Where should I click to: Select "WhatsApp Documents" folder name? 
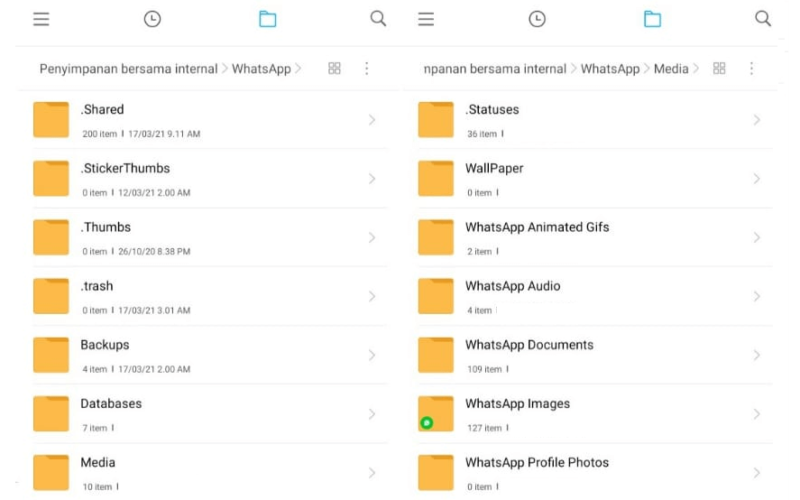pos(529,345)
